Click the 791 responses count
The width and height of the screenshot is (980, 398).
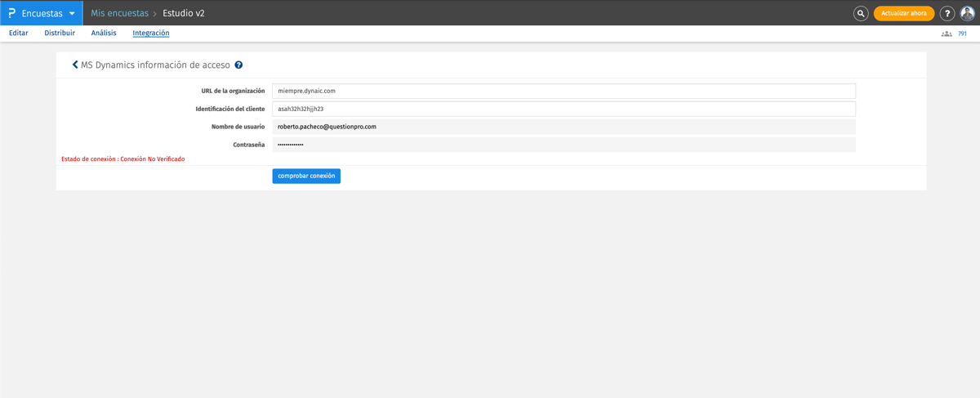[x=962, y=34]
